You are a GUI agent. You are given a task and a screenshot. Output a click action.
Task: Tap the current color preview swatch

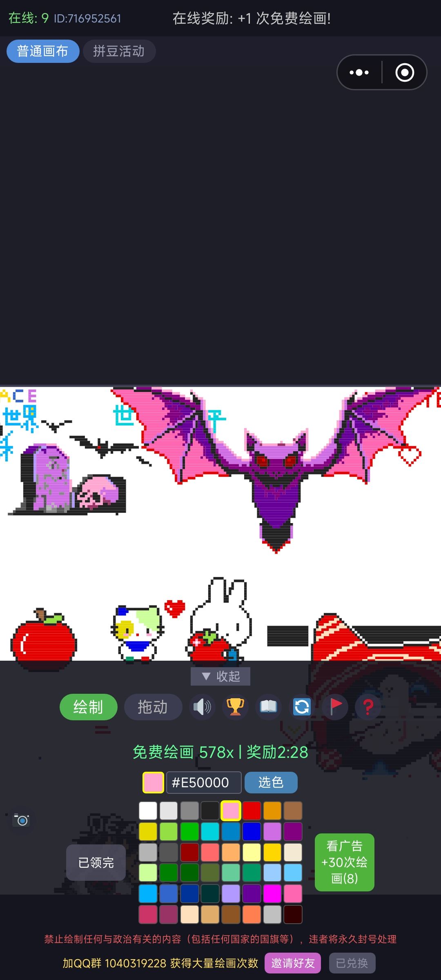(153, 782)
